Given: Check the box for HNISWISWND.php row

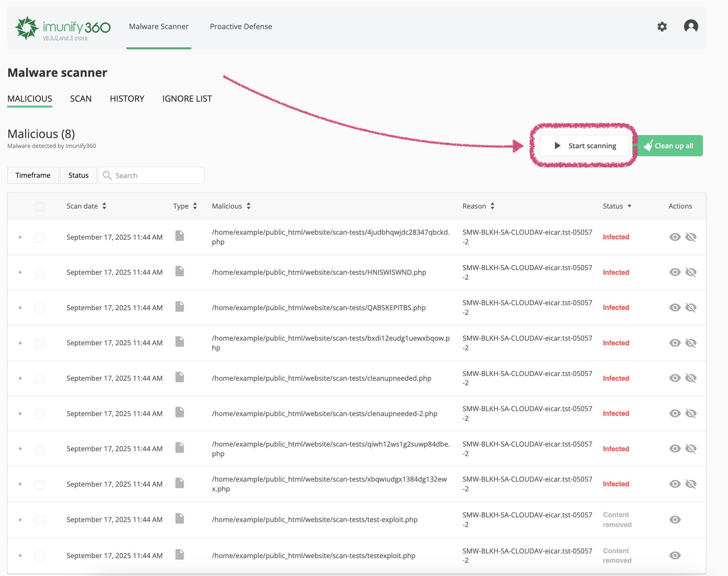Looking at the screenshot, I should [40, 272].
